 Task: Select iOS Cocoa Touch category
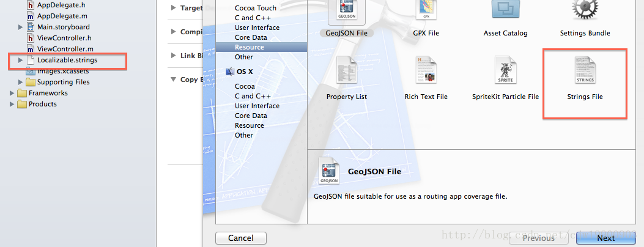coord(256,8)
